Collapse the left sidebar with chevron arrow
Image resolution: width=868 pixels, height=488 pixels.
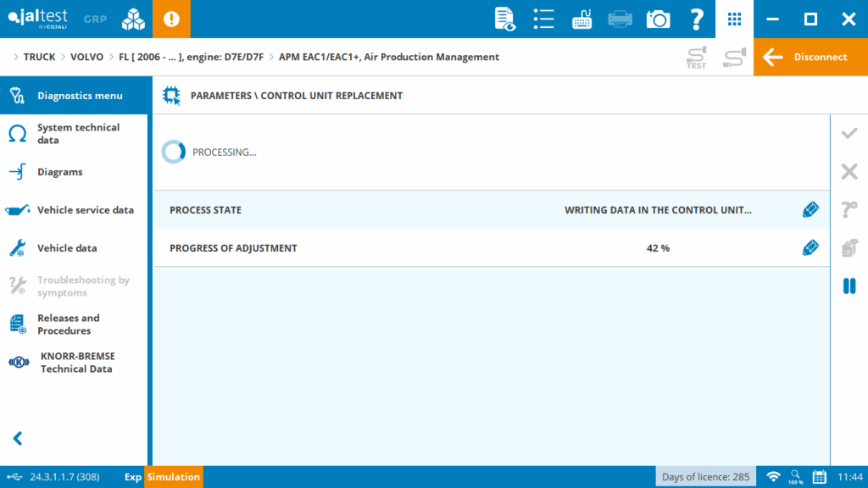(18, 438)
